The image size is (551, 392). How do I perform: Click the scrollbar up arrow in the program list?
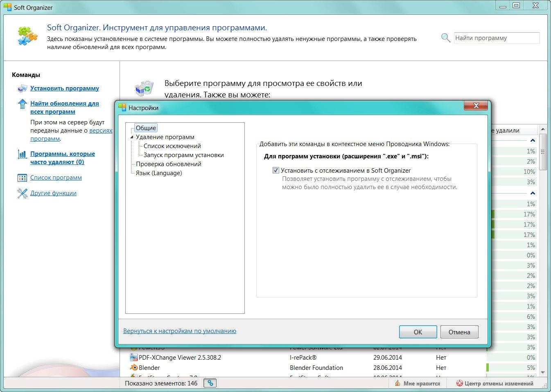pos(543,129)
